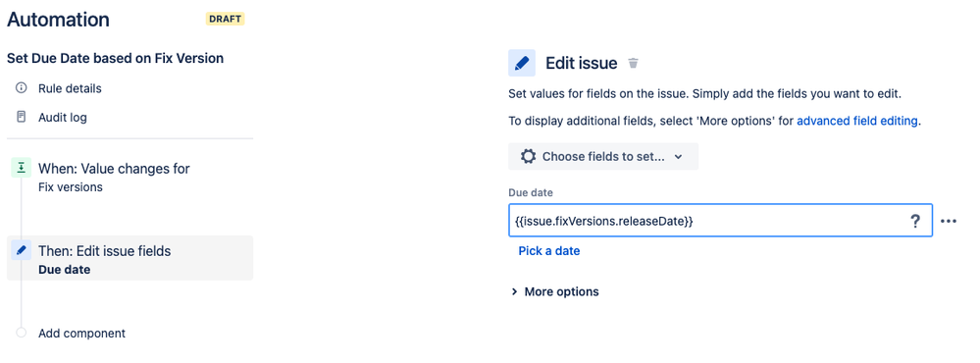Screen dimensions: 980x363
Task: Click the Due date field label
Action: (x=531, y=192)
